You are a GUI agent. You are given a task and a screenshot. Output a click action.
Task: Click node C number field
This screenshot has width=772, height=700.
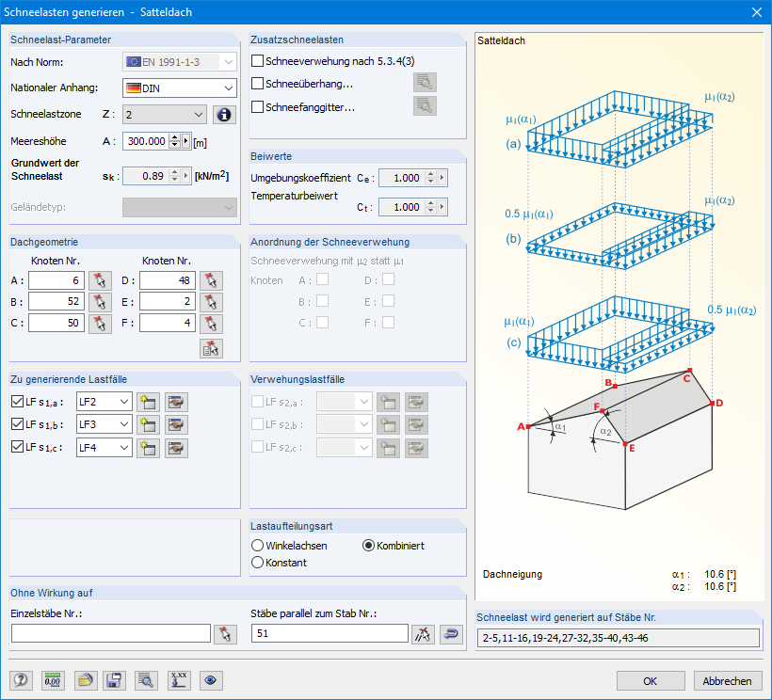coord(56,324)
